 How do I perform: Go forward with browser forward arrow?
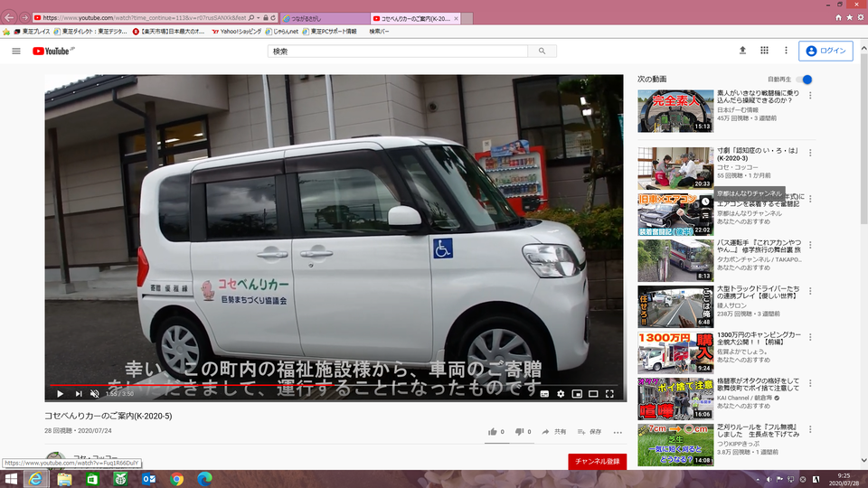point(24,18)
